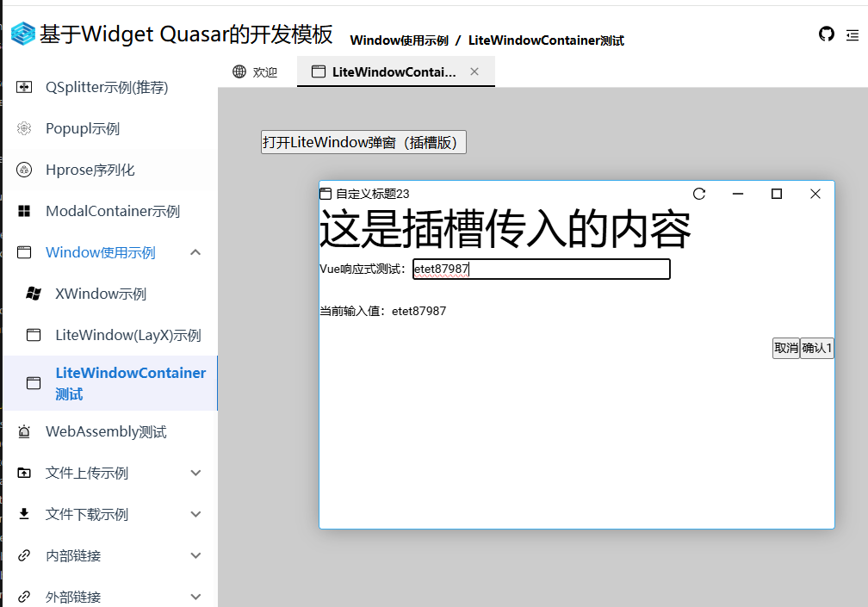
Task: Click the input field containing etet87987
Action: [541, 269]
